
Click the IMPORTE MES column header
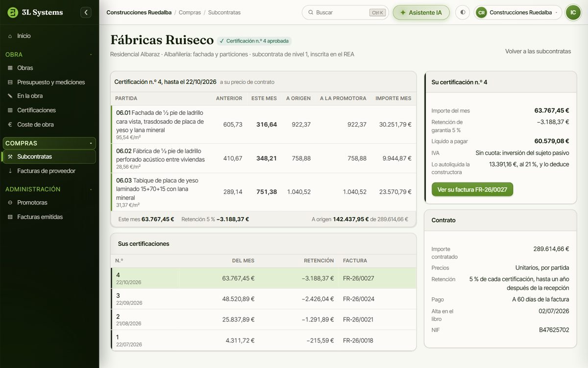tap(393, 98)
